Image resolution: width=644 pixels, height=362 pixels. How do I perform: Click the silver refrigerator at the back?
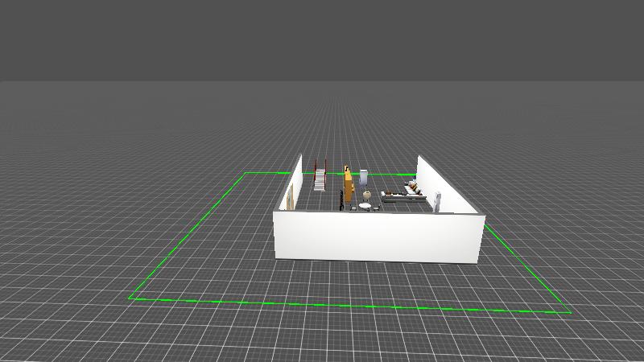coord(363,176)
